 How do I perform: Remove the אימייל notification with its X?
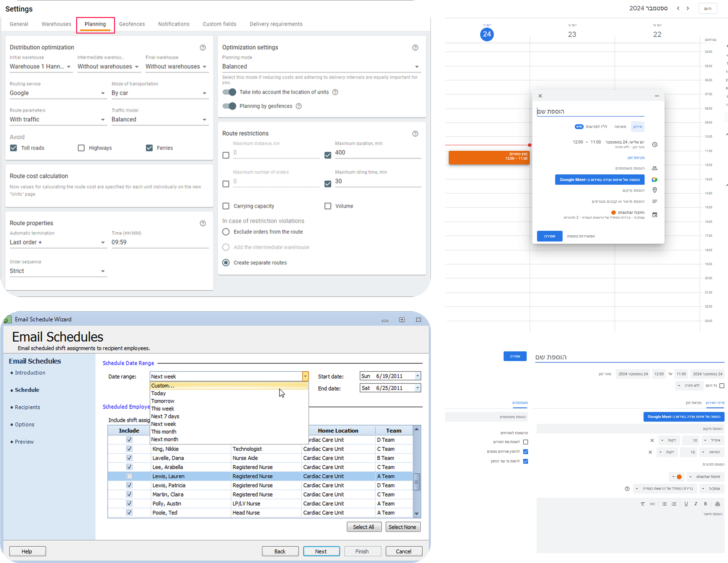652,440
